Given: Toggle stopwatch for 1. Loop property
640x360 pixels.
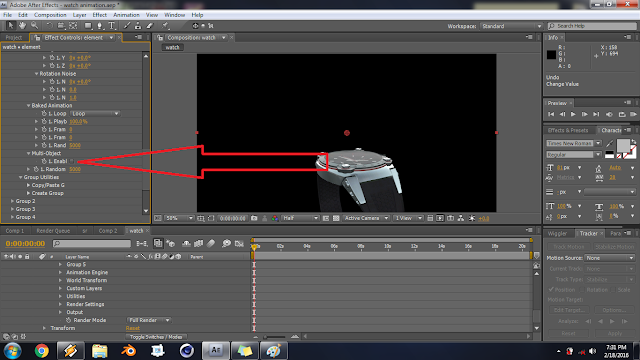Looking at the screenshot, I should [44, 113].
